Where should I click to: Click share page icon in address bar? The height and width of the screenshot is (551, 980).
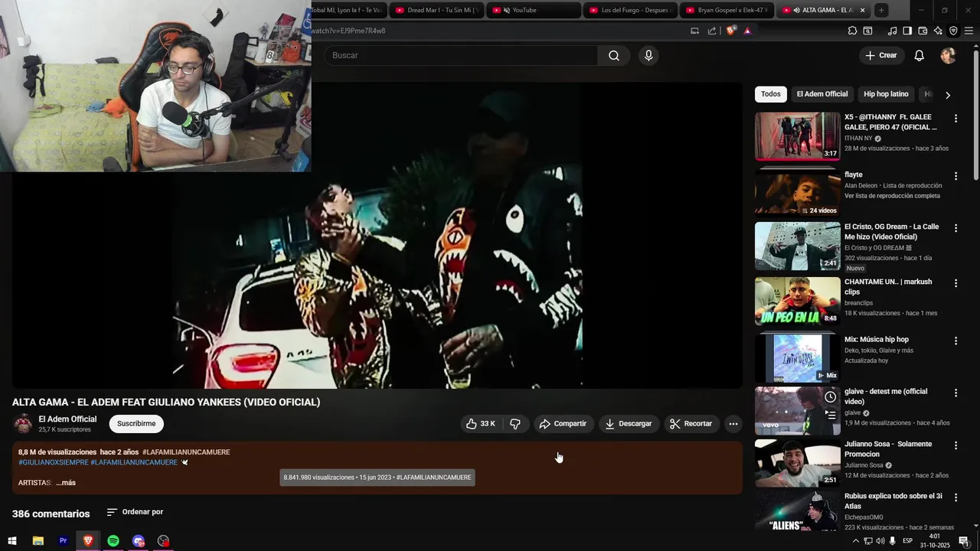click(x=712, y=31)
